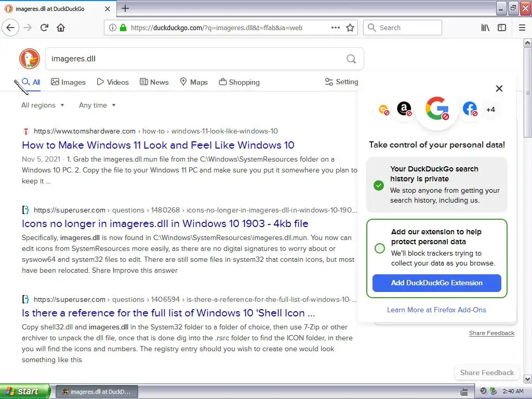
Task: Expand the Any time filter
Action: 97,105
